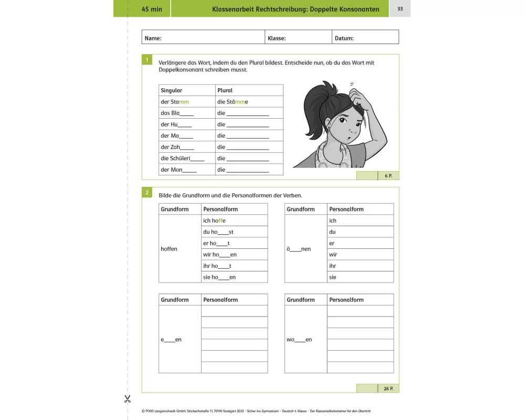Viewport: 525px width, 420px height.
Task: Select the Datum field in the header
Action: pos(365,38)
